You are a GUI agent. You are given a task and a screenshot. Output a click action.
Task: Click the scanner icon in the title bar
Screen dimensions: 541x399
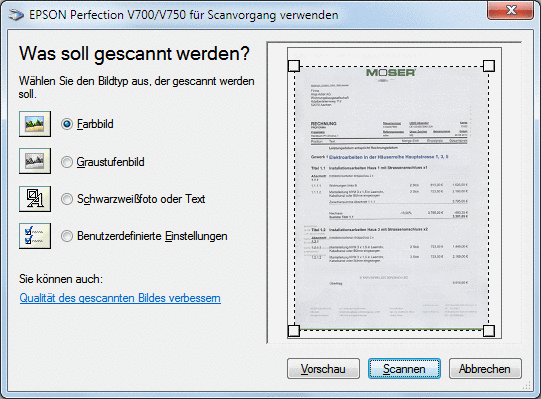click(16, 15)
